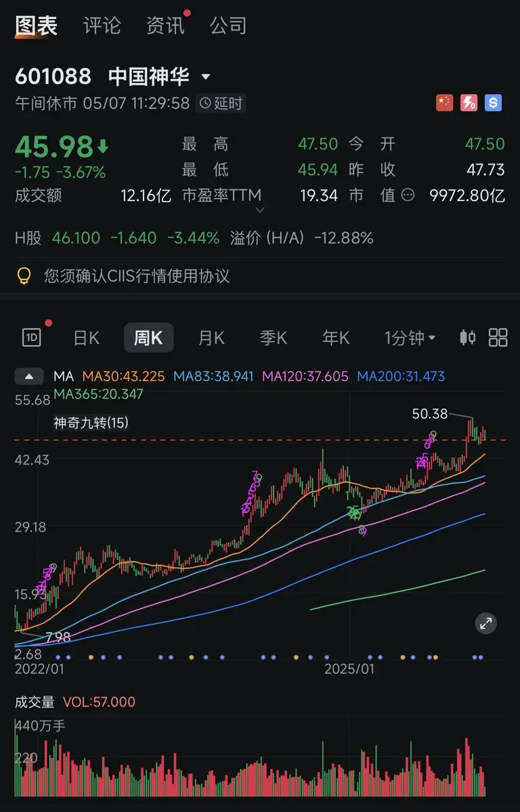
Task: Tap the MA83:38.941 indicator label
Action: pos(215,376)
